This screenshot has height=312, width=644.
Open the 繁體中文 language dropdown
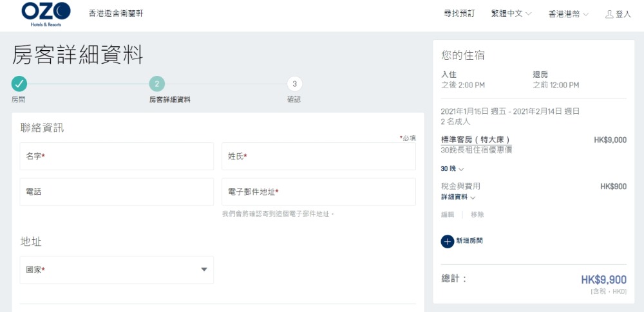(511, 14)
